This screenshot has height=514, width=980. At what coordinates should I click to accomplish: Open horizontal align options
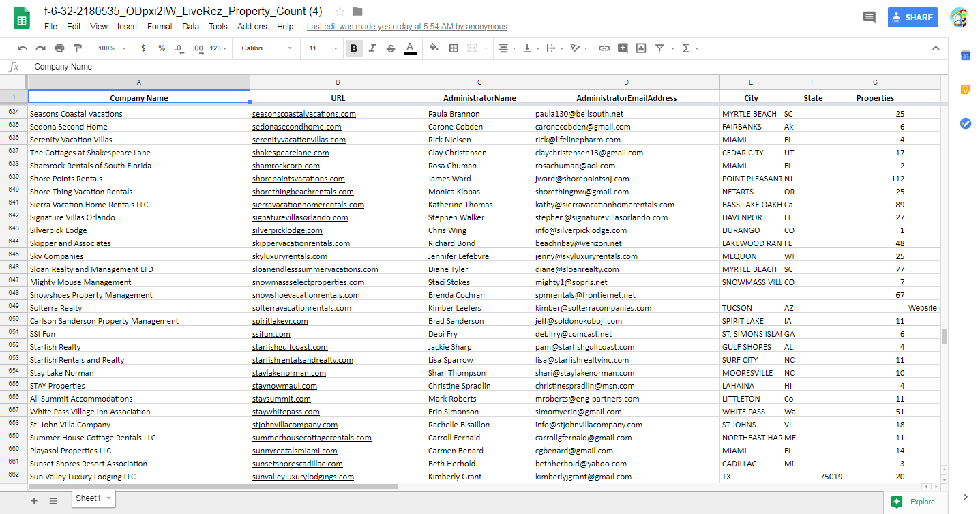[507, 48]
